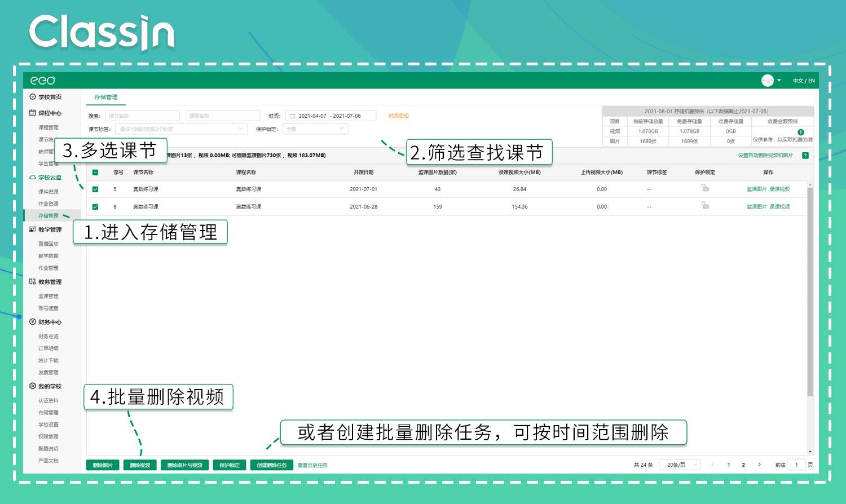Open the 20条/页 page size dropdown

point(680,465)
